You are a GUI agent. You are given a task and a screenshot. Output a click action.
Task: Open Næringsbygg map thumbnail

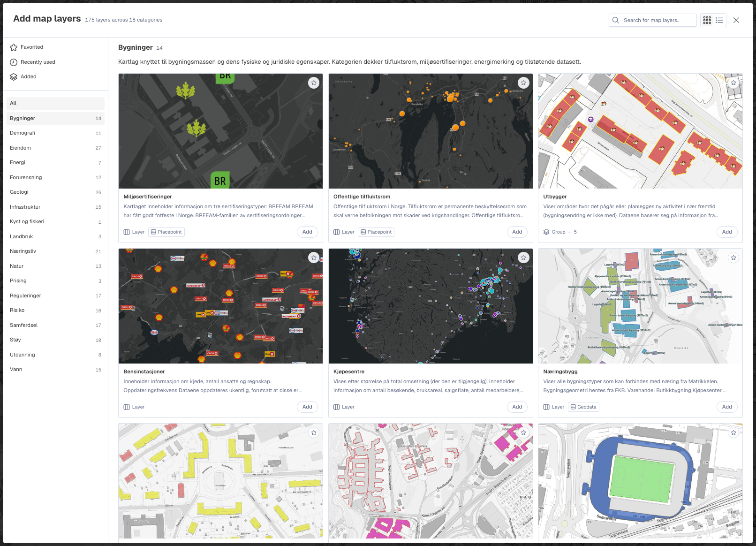[640, 306]
